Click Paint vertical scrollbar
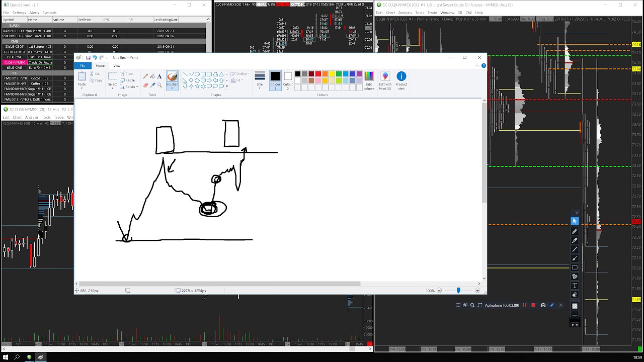 point(485,153)
